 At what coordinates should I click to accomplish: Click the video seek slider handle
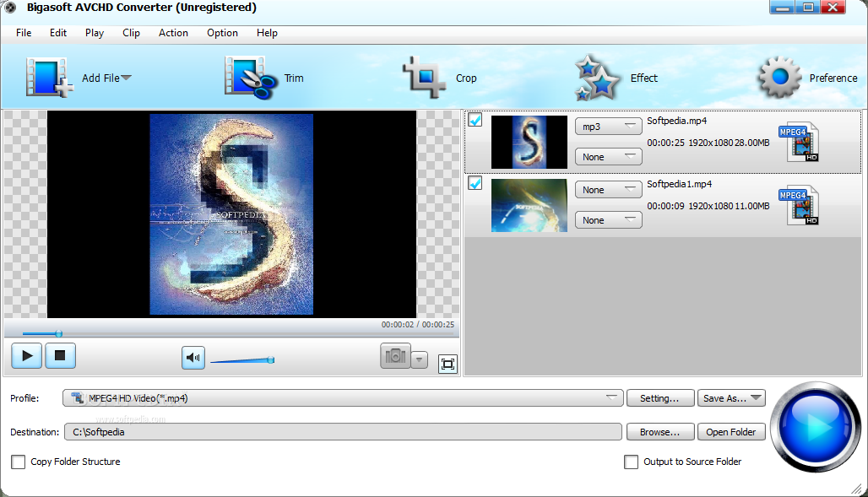pos(58,333)
